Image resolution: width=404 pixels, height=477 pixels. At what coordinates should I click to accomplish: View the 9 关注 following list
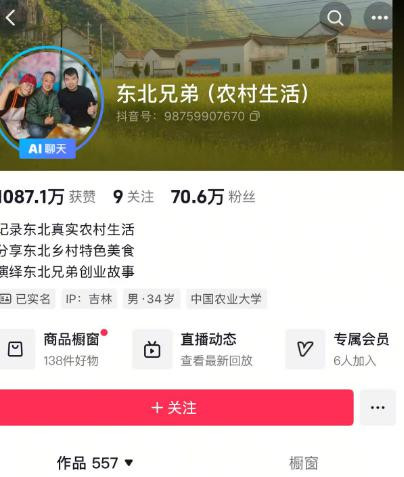click(x=133, y=197)
